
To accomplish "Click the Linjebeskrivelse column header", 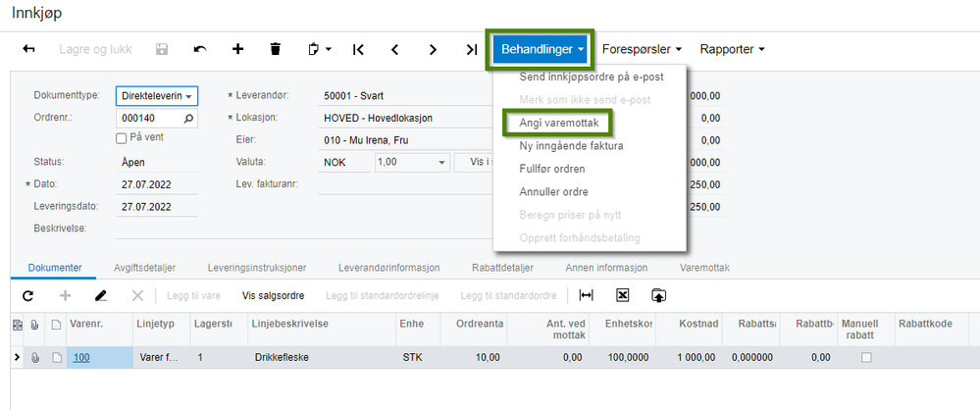I will [x=322, y=330].
